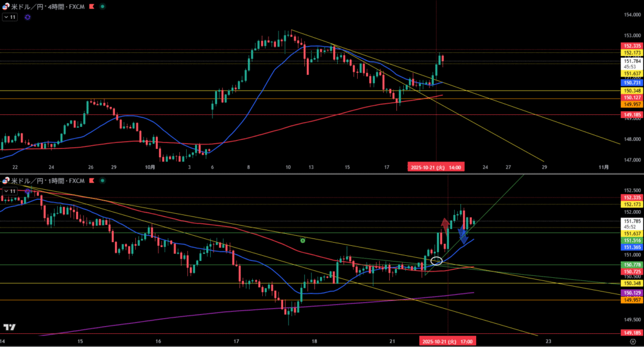Viewport: 644px width, 347px height.
Task: Click the purple 150.129 price label on the lower chart
Action: pyautogui.click(x=631, y=293)
